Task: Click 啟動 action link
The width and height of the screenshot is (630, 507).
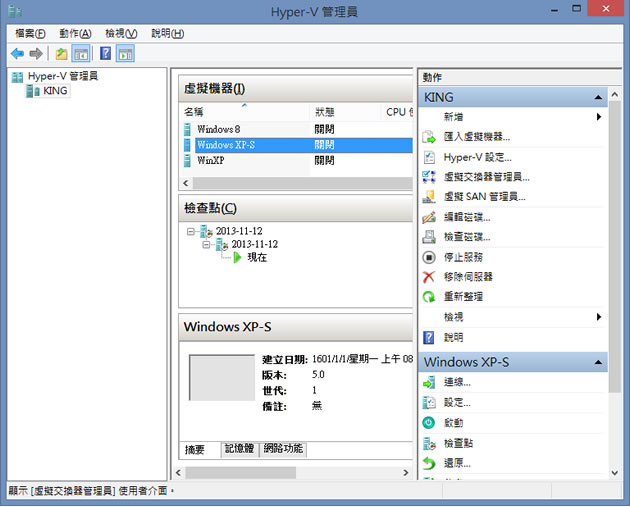Action: coord(453,423)
